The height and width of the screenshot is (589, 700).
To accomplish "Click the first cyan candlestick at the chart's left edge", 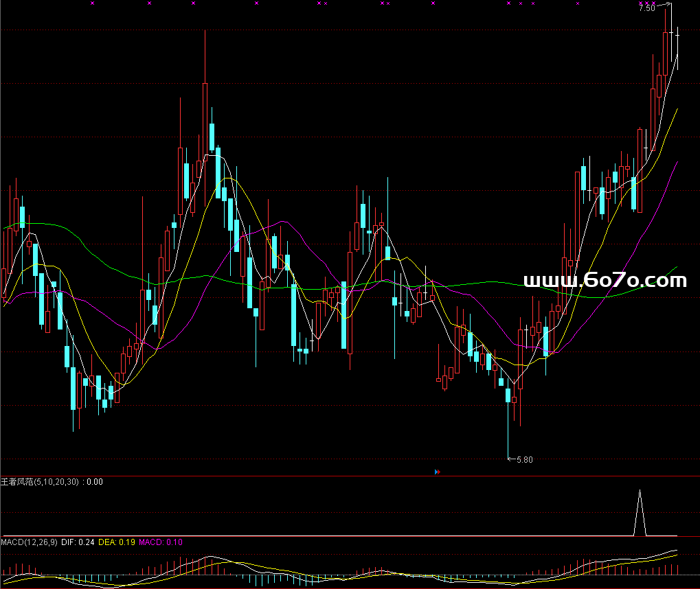I will pos(23,216).
